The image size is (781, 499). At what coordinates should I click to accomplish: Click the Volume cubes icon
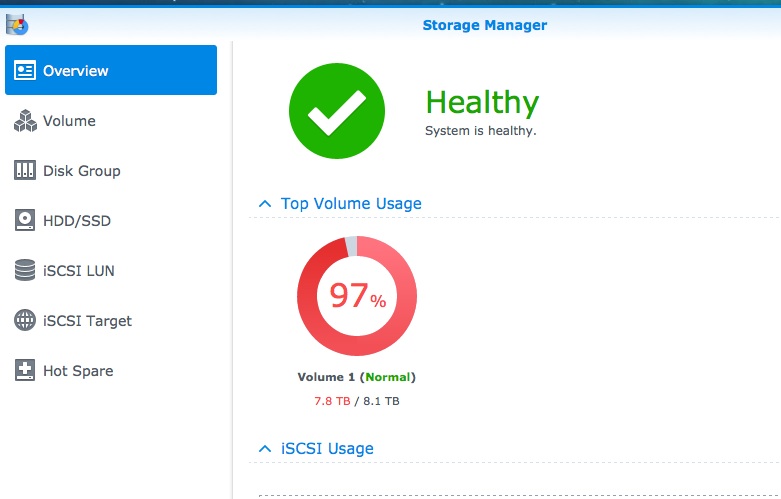coord(25,121)
